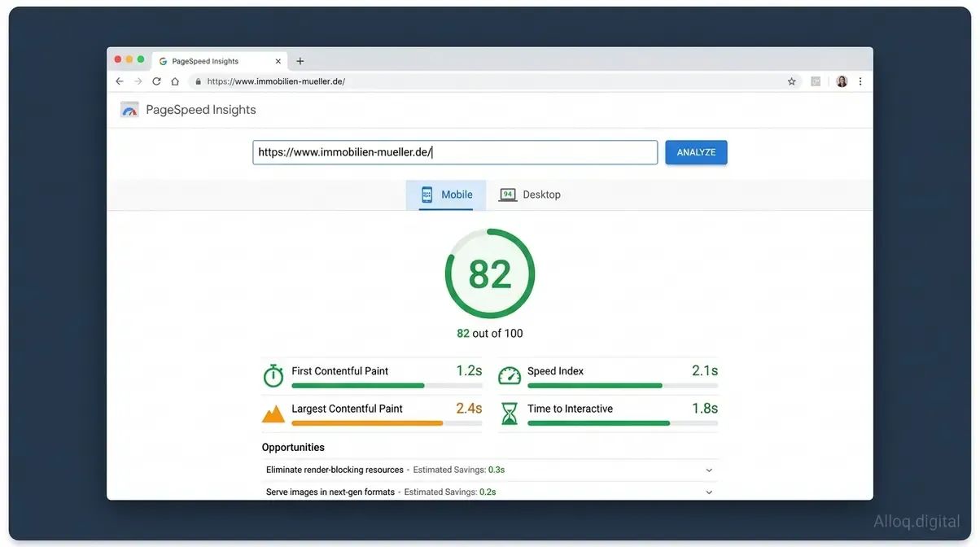Close the PageSpeed Insights browser tab
This screenshot has width=980, height=547.
278,61
